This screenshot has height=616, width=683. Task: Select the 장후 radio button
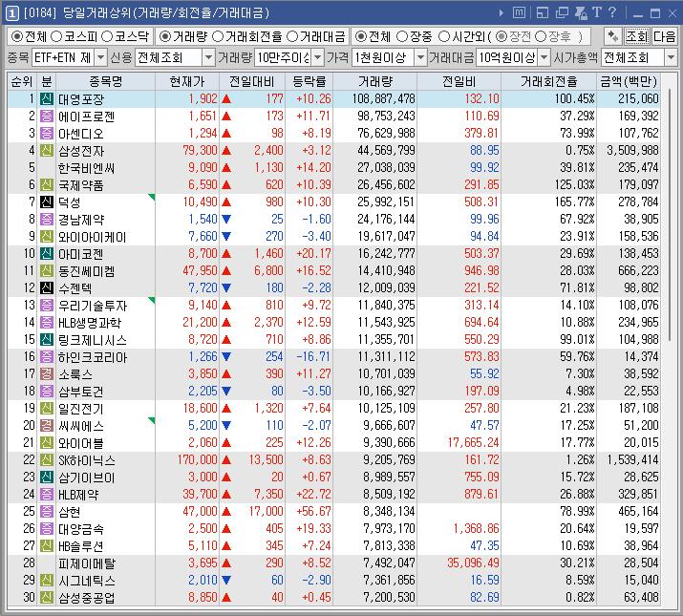point(541,36)
